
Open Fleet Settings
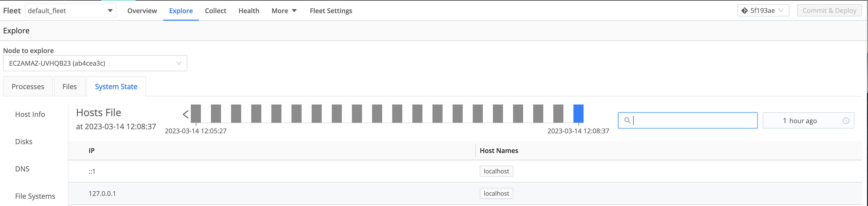(331, 11)
